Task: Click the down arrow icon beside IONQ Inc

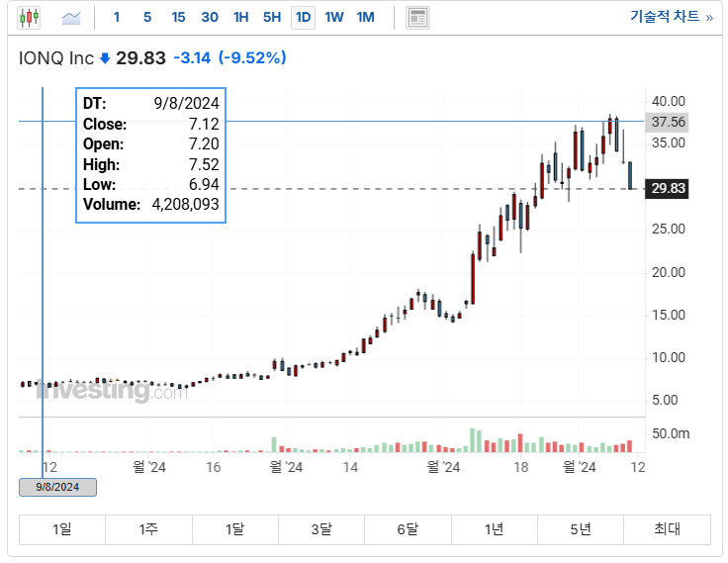Action: [x=106, y=58]
